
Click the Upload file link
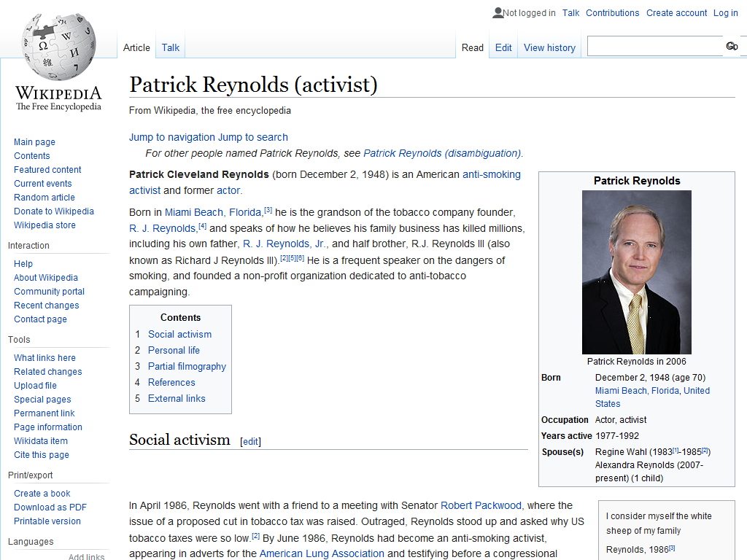click(x=35, y=385)
